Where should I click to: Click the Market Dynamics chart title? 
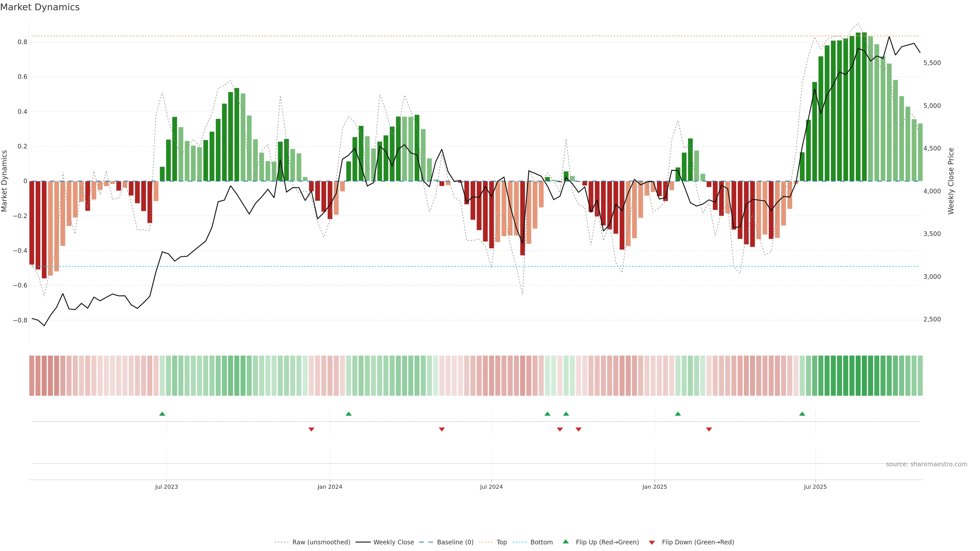click(40, 7)
